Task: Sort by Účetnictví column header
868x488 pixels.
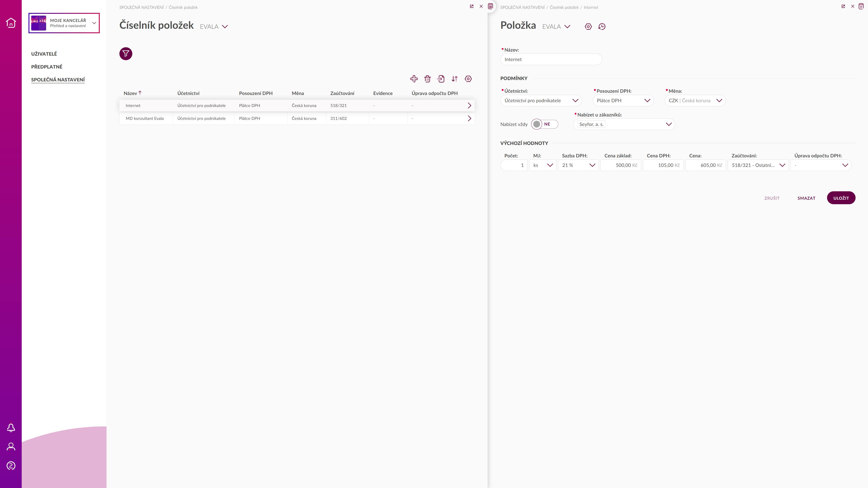Action: tap(188, 93)
